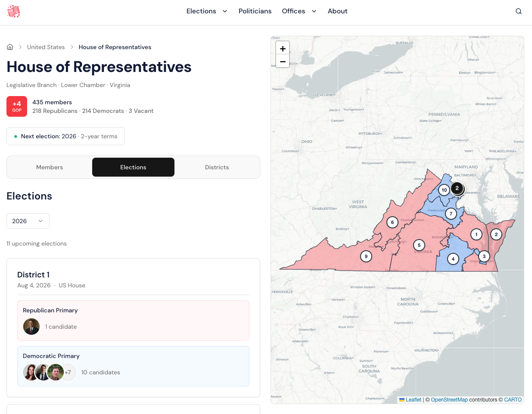Select district 9 marker on map

(x=366, y=256)
